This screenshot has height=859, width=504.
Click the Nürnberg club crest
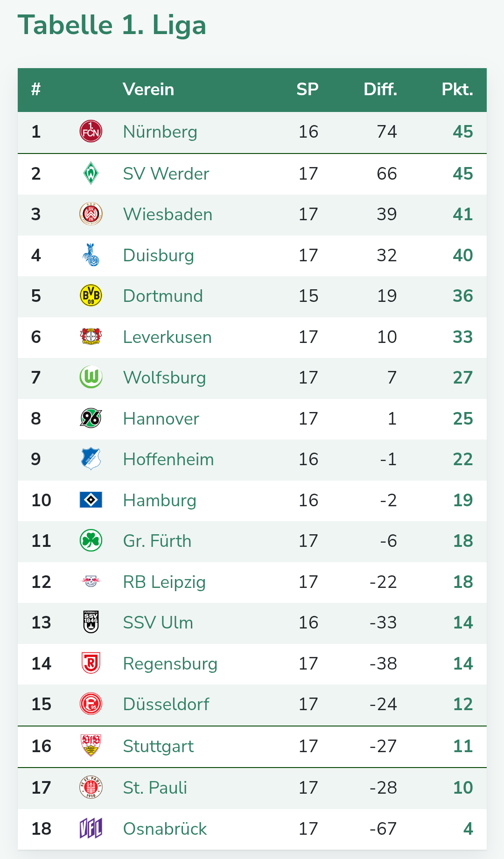click(x=91, y=132)
